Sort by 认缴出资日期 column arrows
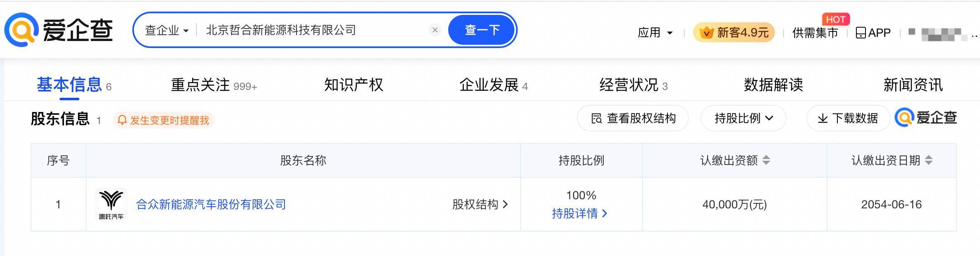 [x=929, y=160]
